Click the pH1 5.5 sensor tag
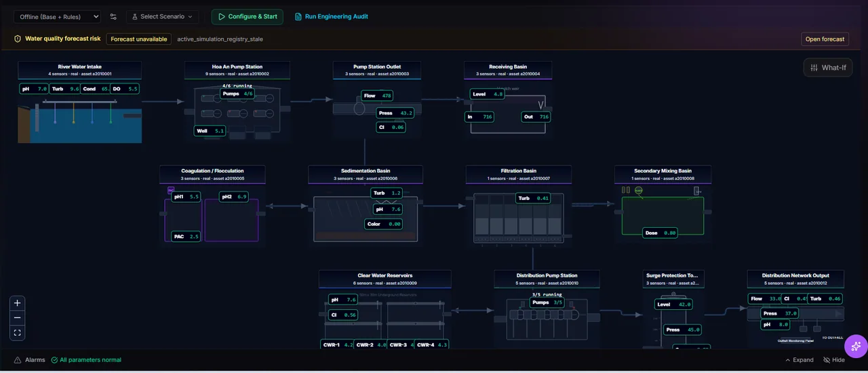The height and width of the screenshot is (373, 868). 186,197
